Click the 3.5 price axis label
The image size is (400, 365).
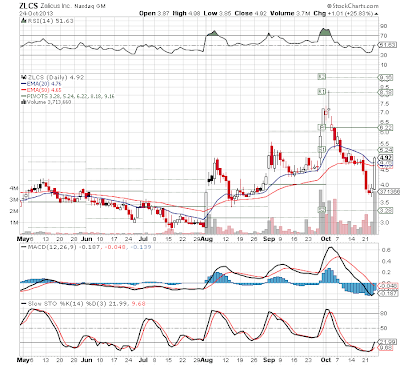(384, 202)
